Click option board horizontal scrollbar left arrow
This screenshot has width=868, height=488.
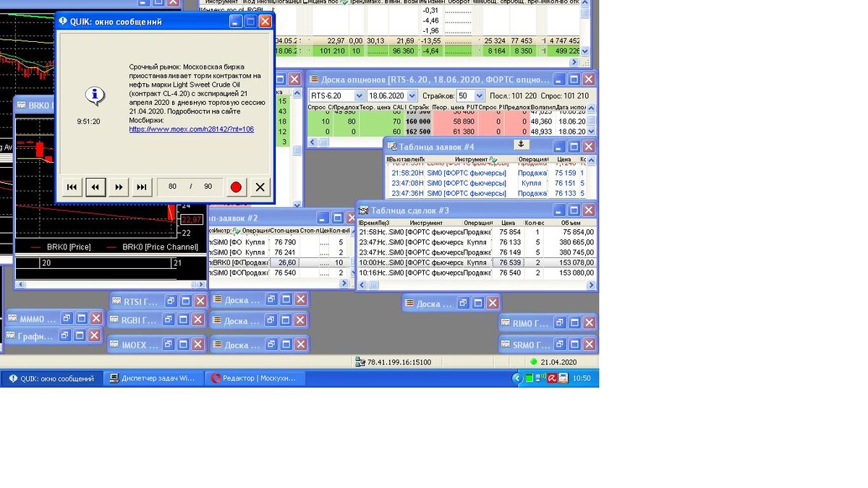(313, 142)
